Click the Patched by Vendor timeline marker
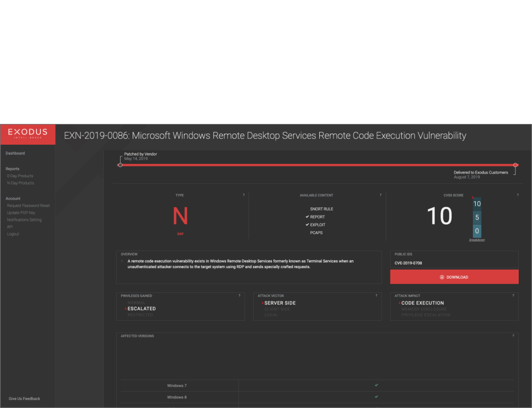The width and height of the screenshot is (532, 408). point(120,165)
